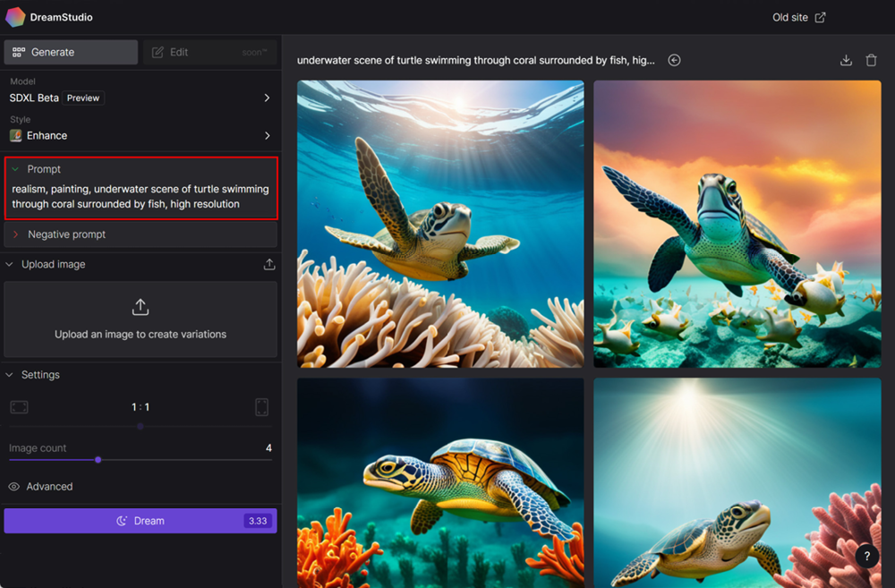Viewport: 895px width, 588px height.
Task: Open the orange coral turtle image
Action: pos(440,483)
